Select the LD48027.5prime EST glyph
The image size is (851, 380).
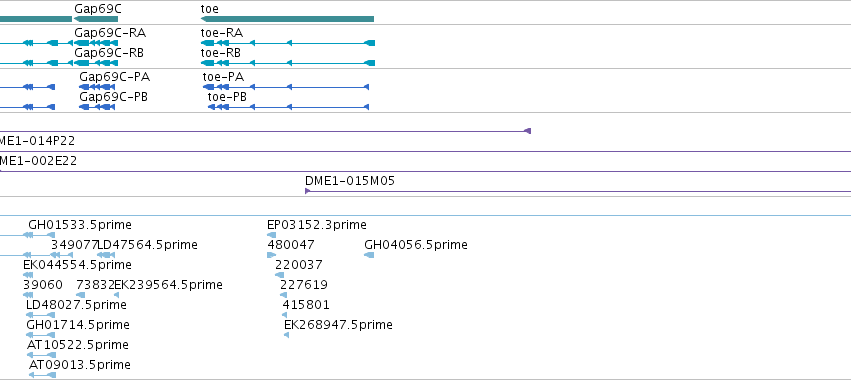coord(41,315)
